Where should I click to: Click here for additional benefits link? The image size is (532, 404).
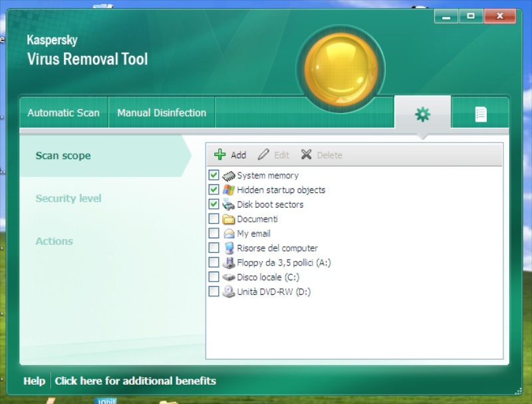pos(135,381)
